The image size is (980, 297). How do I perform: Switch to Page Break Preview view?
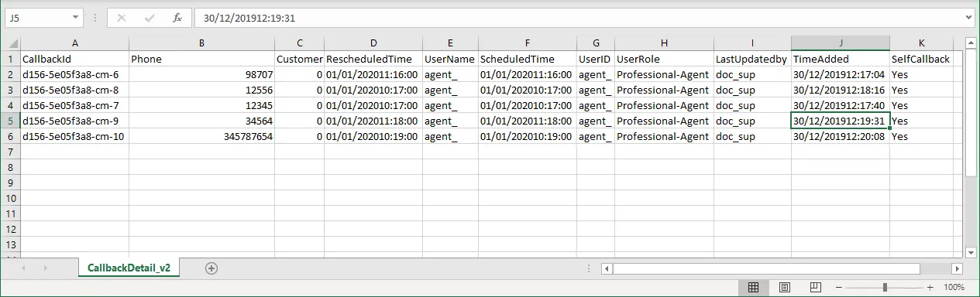click(x=815, y=287)
